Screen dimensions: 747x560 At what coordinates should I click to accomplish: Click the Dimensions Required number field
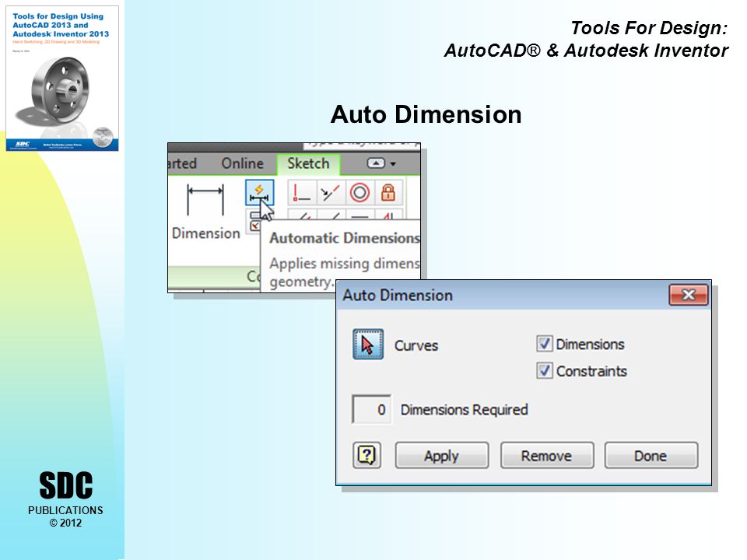tap(372, 409)
